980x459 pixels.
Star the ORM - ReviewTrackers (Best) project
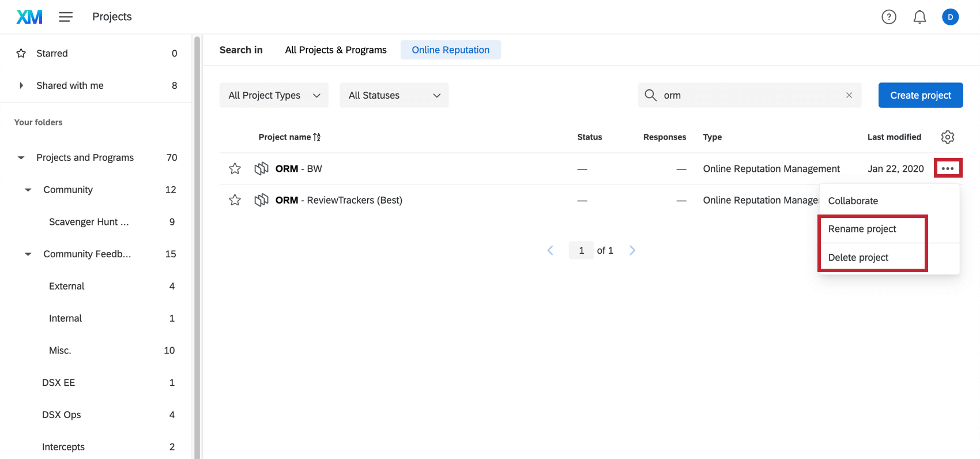[x=235, y=200]
